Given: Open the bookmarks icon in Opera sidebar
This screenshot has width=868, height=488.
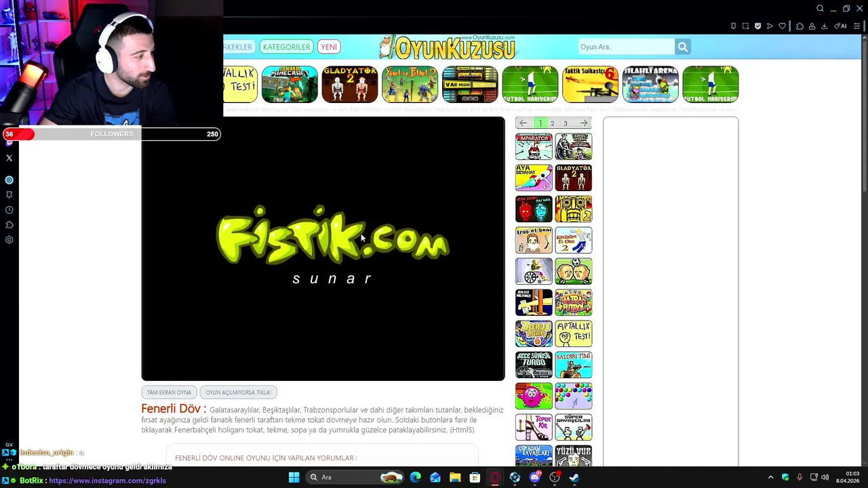Looking at the screenshot, I should click(x=9, y=195).
